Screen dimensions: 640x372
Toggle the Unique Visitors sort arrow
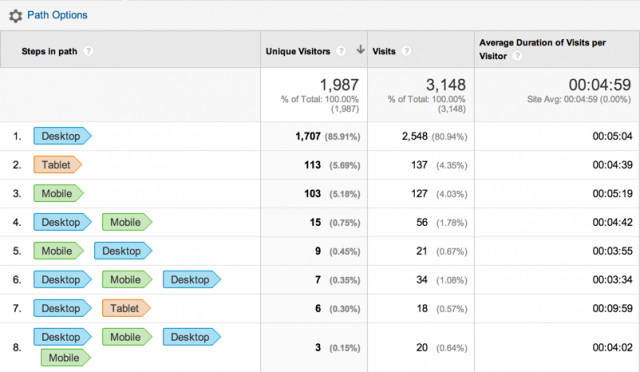360,50
